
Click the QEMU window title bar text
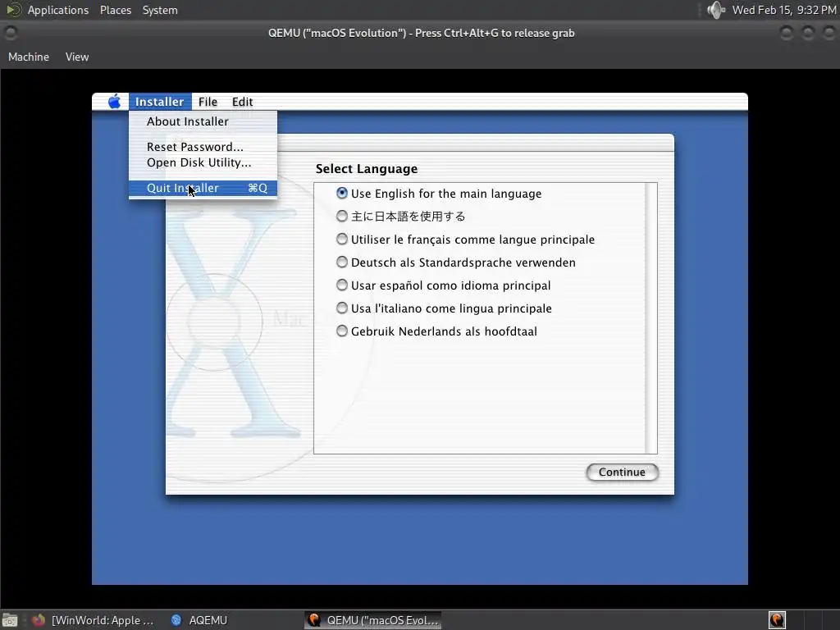(x=421, y=33)
